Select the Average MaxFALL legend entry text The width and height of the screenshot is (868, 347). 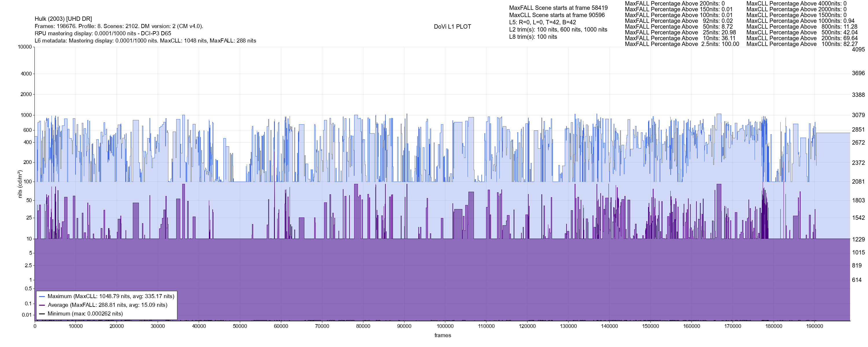point(108,305)
